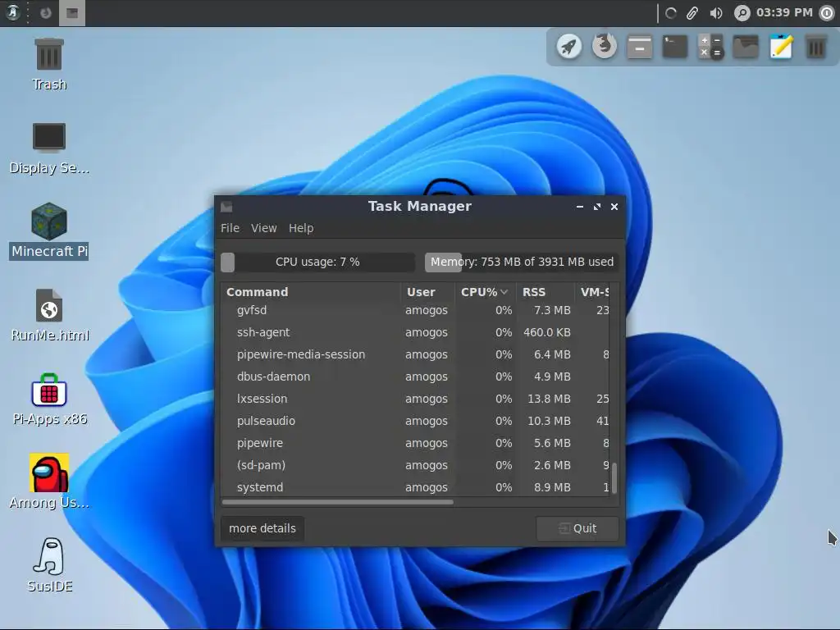This screenshot has width=840, height=630.
Task: Sort by the RSS column header
Action: pos(546,292)
